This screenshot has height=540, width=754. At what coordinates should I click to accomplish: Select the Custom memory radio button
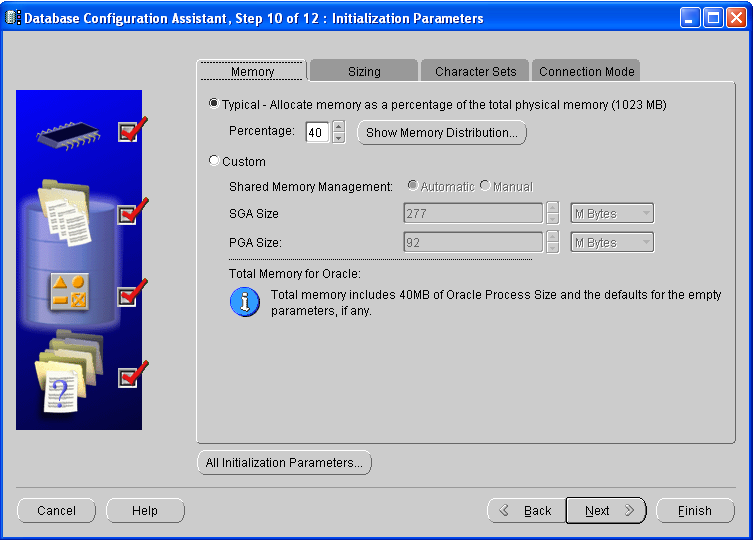214,161
